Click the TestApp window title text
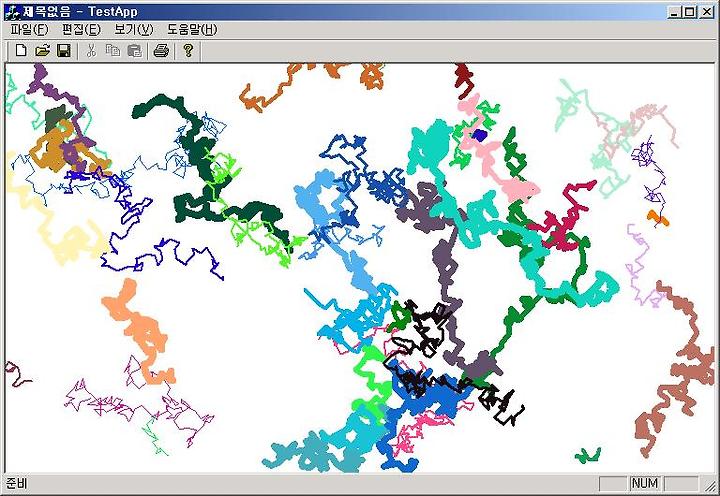Viewport: 720px width, 496px height. click(81, 12)
